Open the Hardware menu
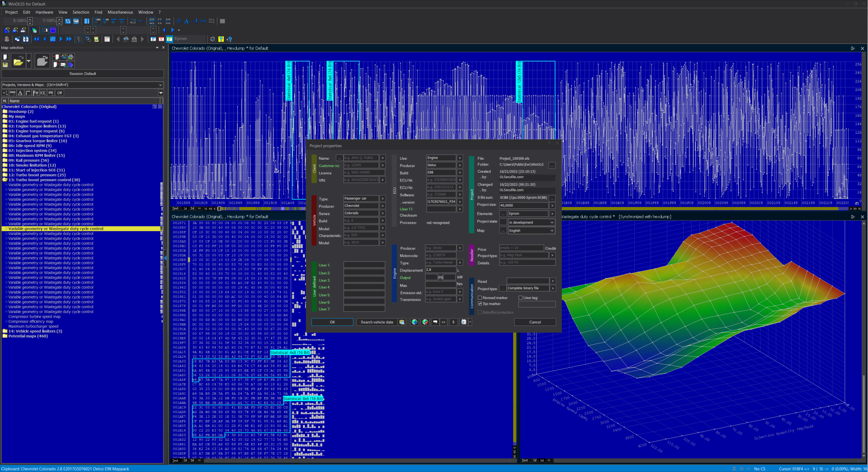 (44, 12)
